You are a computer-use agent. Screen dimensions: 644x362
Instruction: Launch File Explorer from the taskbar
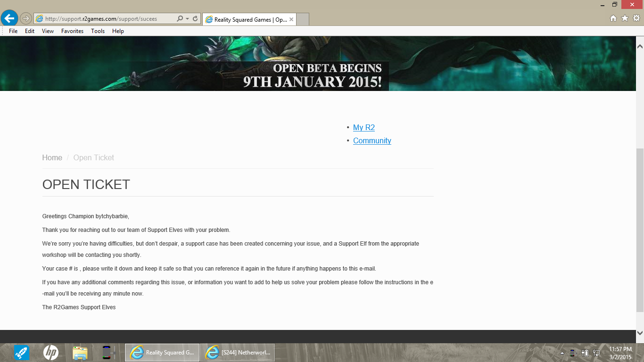tap(80, 352)
